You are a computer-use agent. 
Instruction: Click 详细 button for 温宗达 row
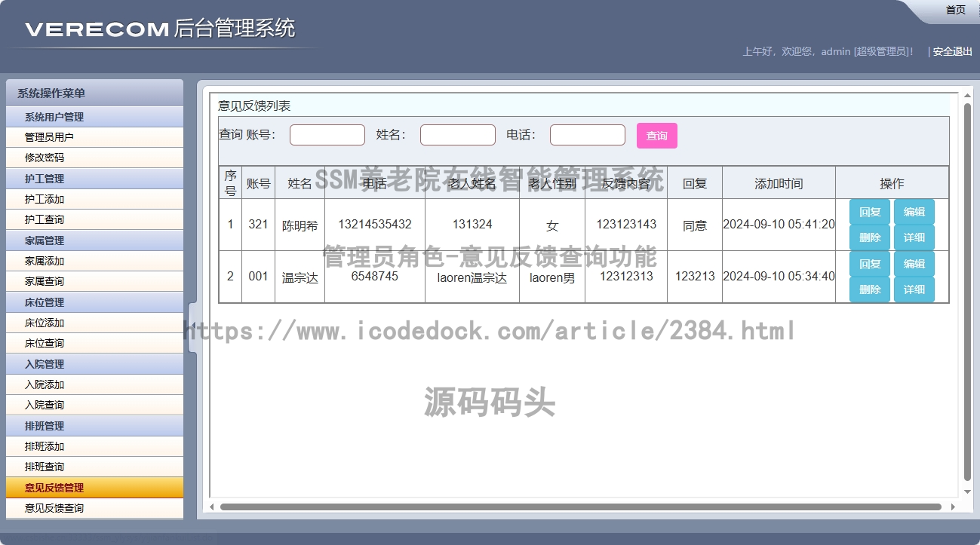click(x=914, y=289)
